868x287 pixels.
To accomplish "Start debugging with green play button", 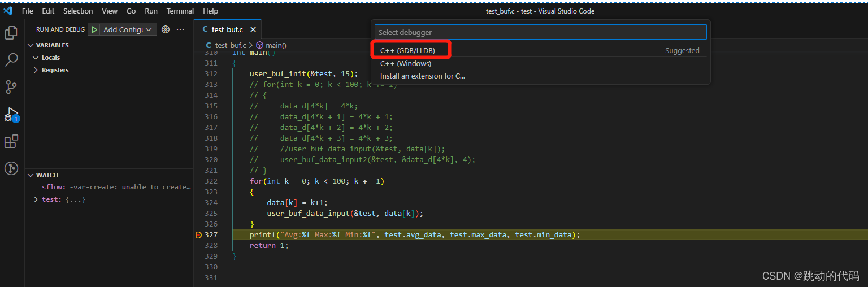I will click(94, 29).
